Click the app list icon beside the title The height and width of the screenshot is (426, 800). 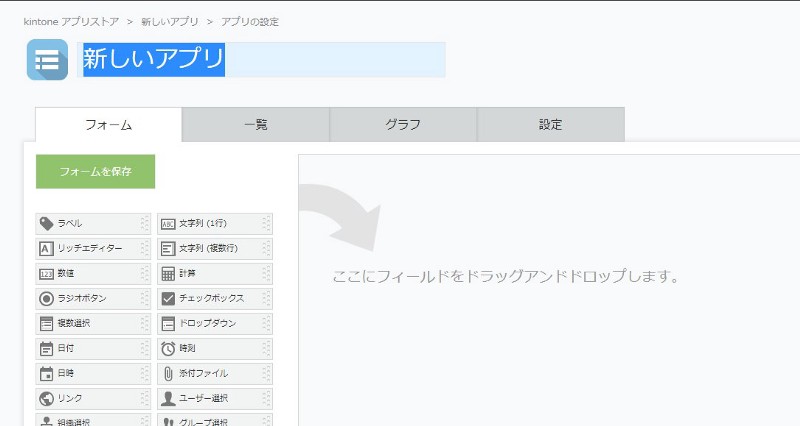coord(47,60)
